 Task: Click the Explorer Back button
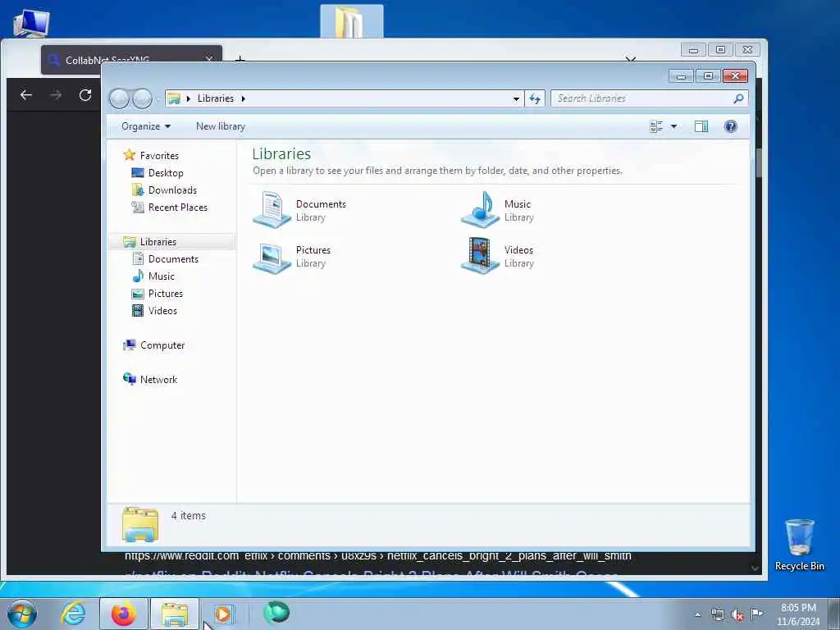tap(120, 98)
